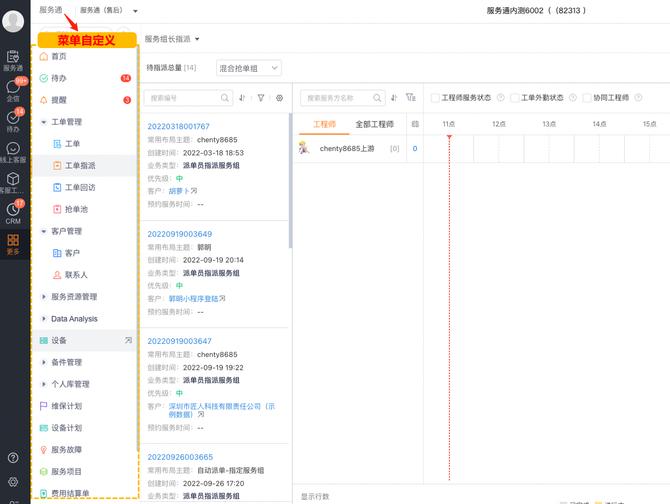Click customer link 郭明小程序登陆
Viewport: 670px width, 504px height.
(193, 298)
